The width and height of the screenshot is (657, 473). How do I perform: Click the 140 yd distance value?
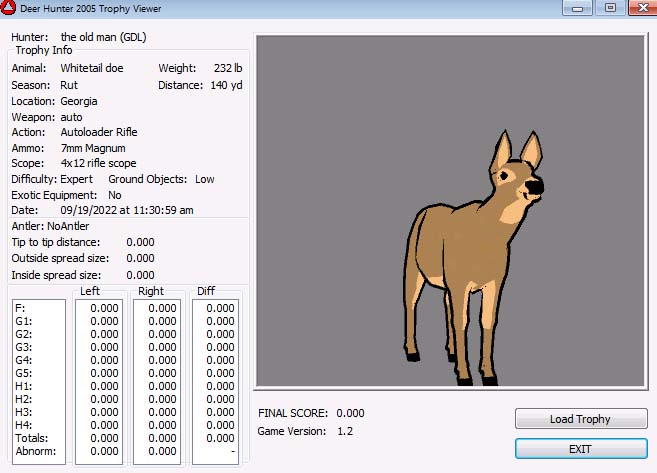pos(226,85)
